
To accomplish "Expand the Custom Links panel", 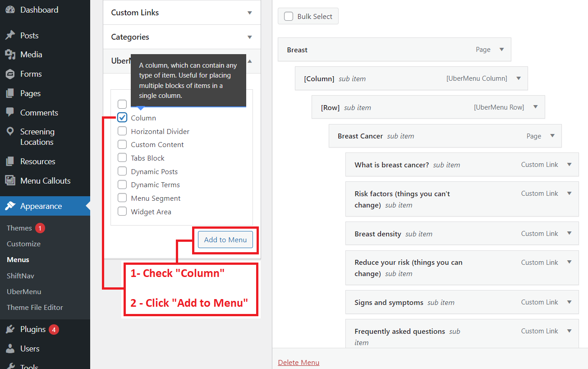I will [x=249, y=13].
